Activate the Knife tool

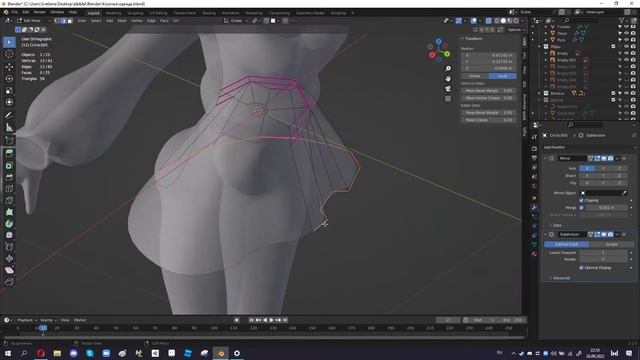[9, 200]
